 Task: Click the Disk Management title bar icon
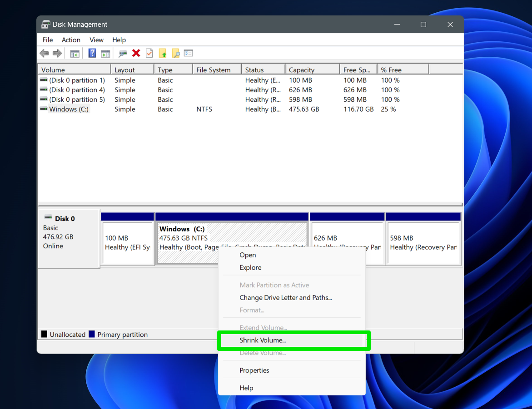coord(45,25)
